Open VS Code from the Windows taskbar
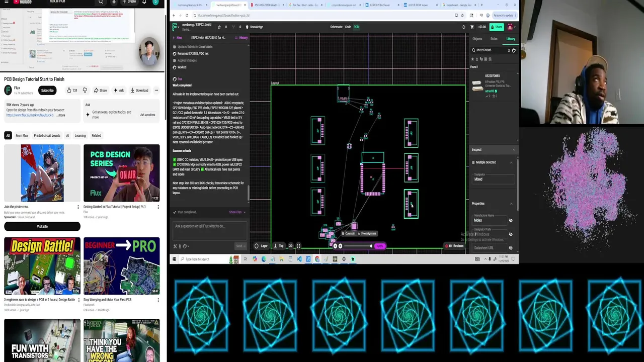Screen dimensions: 644x362 (x=299, y=259)
